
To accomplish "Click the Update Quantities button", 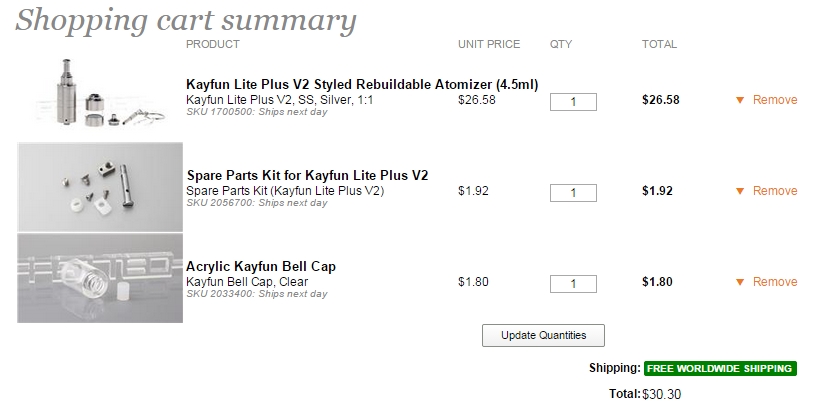I will pos(543,335).
